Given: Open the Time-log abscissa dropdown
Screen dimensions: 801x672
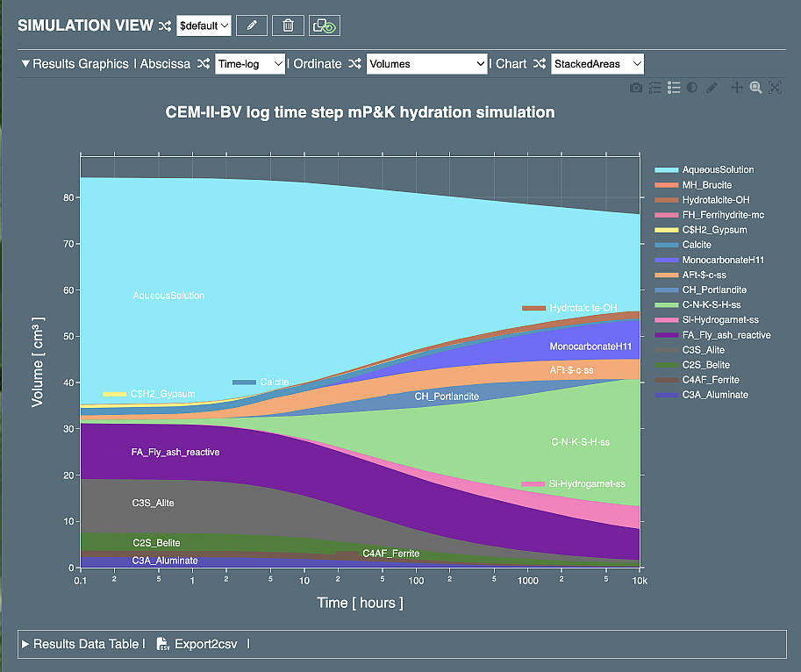Looking at the screenshot, I should (x=250, y=64).
